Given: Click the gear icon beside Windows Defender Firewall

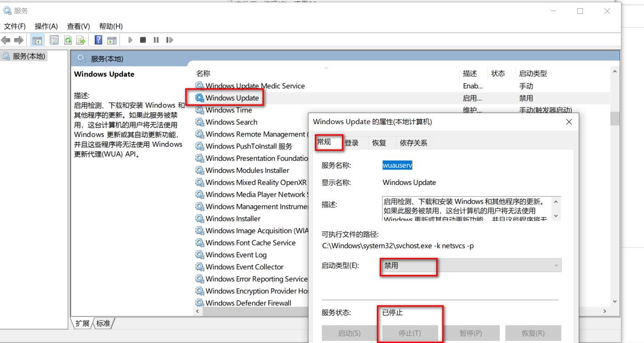Looking at the screenshot, I should [x=199, y=303].
